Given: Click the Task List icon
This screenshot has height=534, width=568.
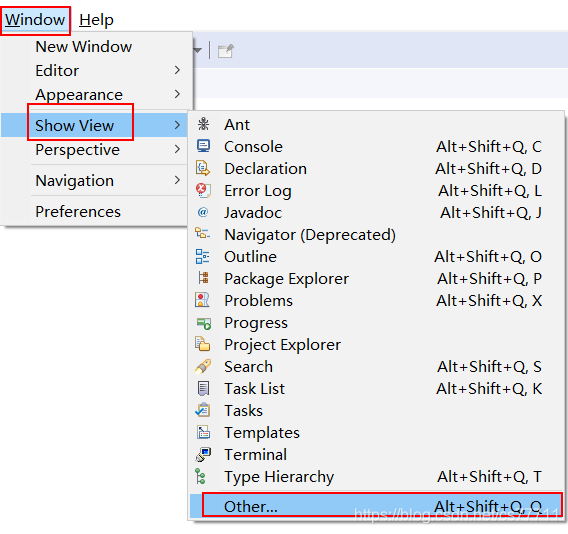Looking at the screenshot, I should click(203, 388).
